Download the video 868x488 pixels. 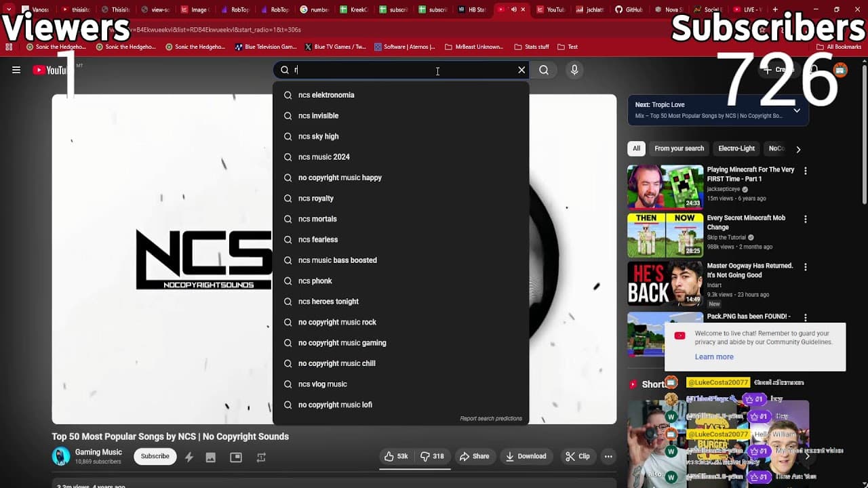[x=526, y=457]
